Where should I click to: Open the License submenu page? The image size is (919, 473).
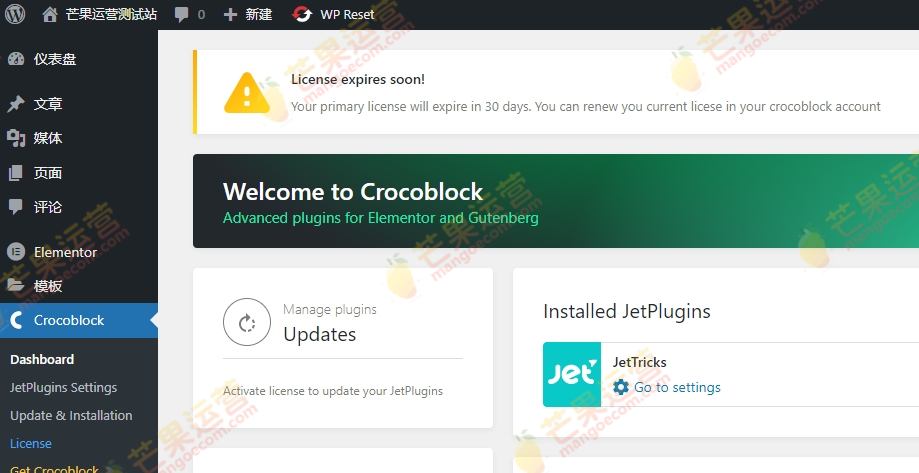click(31, 443)
